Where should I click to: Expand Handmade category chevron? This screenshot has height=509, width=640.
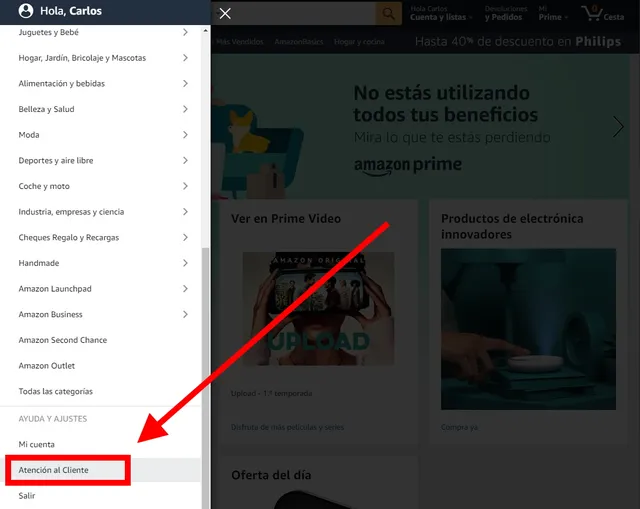click(x=185, y=263)
